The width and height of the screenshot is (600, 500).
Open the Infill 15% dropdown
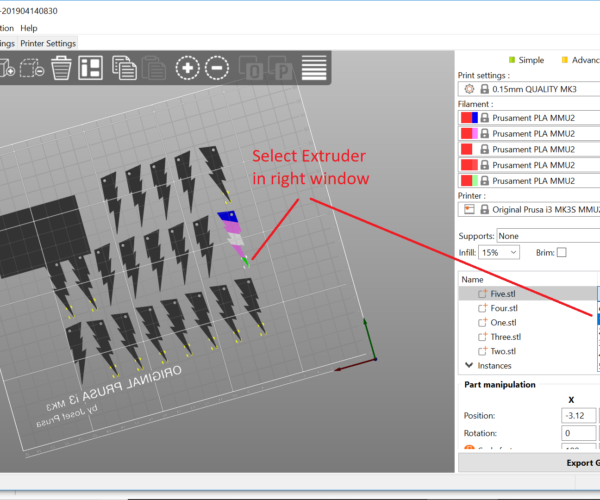click(499, 252)
